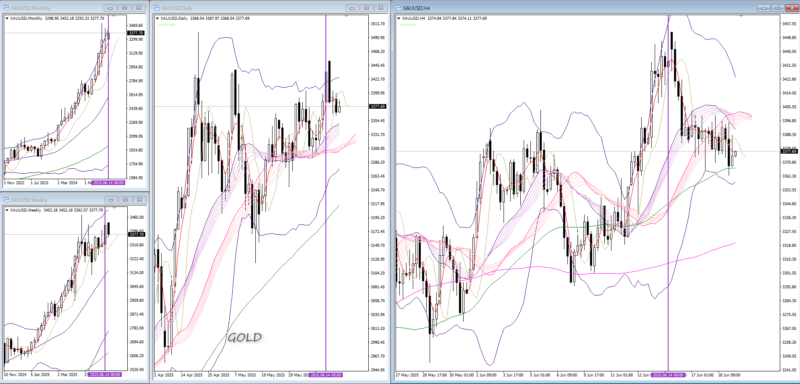Click the OHLC header text in Daily chart
This screenshot has height=384, width=800.
pos(205,18)
